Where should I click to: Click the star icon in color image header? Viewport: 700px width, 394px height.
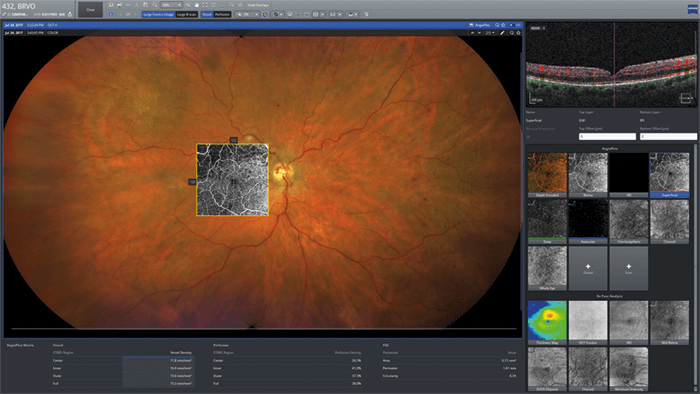(x=518, y=33)
